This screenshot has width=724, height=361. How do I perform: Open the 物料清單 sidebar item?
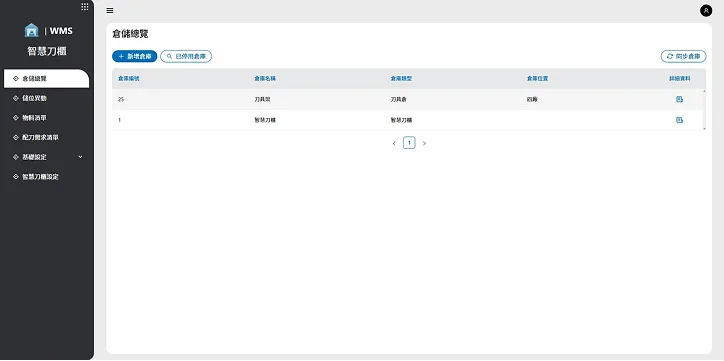46,118
